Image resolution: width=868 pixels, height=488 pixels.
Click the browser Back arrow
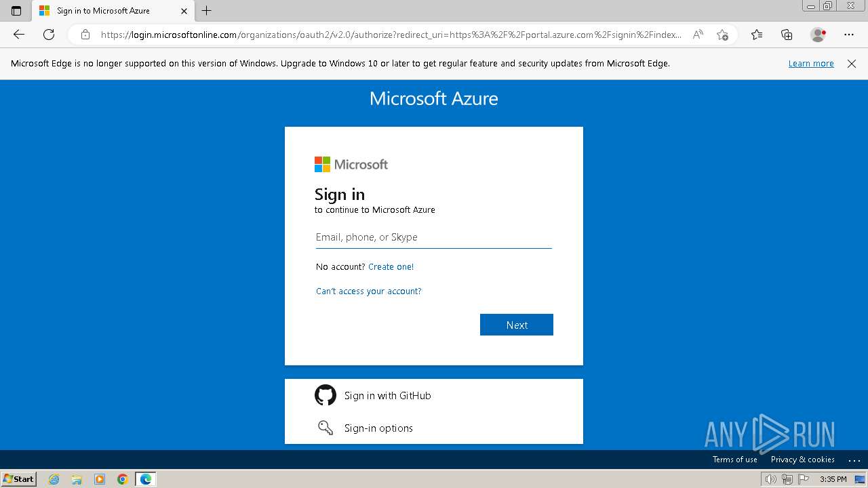[x=19, y=35]
